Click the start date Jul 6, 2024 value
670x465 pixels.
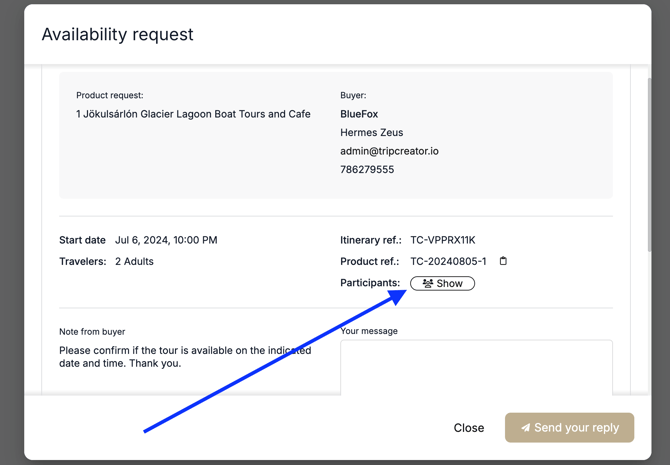coord(166,240)
